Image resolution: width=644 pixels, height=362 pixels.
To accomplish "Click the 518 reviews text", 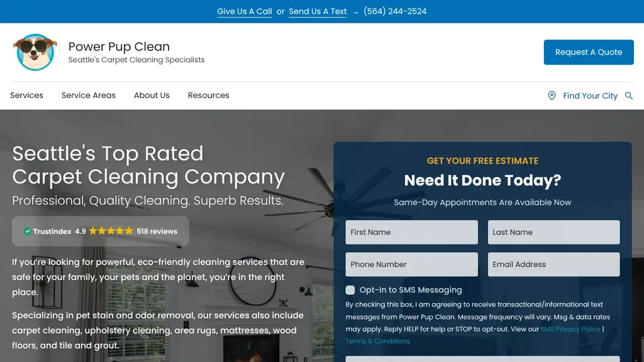I will click(x=157, y=231).
